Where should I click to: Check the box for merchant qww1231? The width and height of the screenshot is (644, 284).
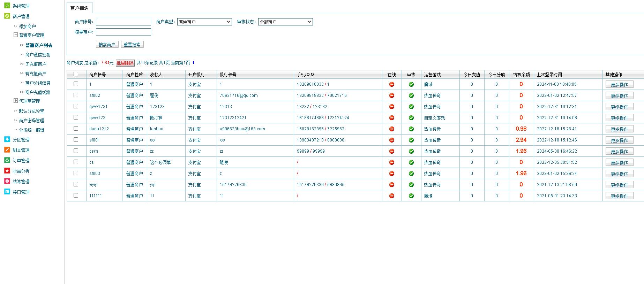[x=76, y=106]
